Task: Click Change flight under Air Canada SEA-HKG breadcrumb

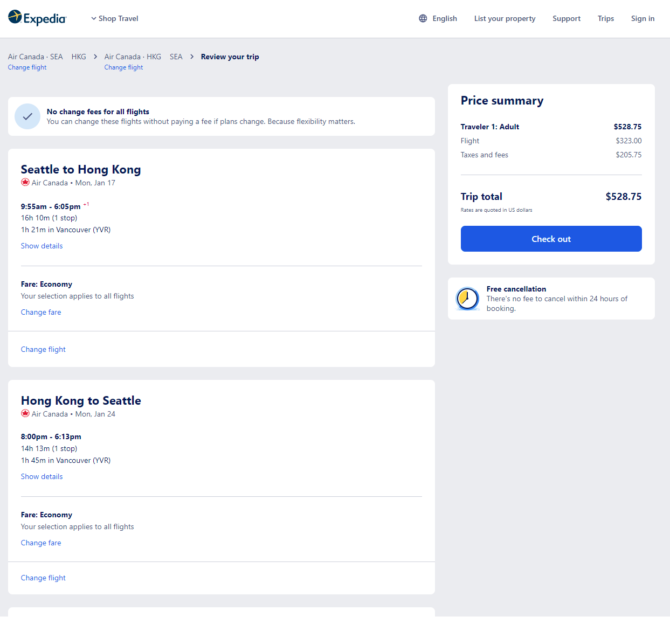Action: click(x=27, y=68)
